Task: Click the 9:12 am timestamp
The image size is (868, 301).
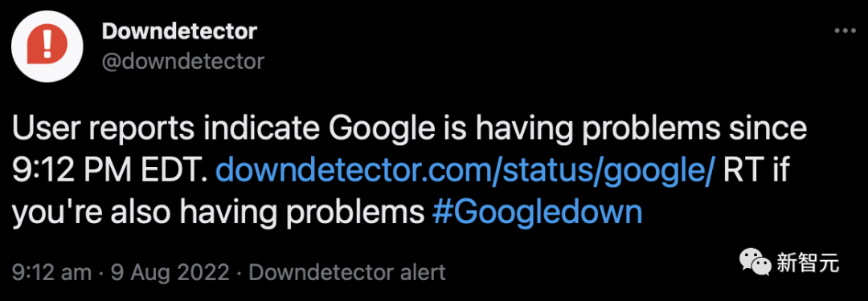Action: pos(51,272)
